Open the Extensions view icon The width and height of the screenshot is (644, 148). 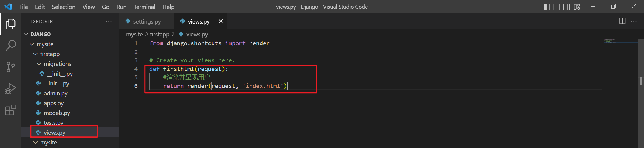11,110
